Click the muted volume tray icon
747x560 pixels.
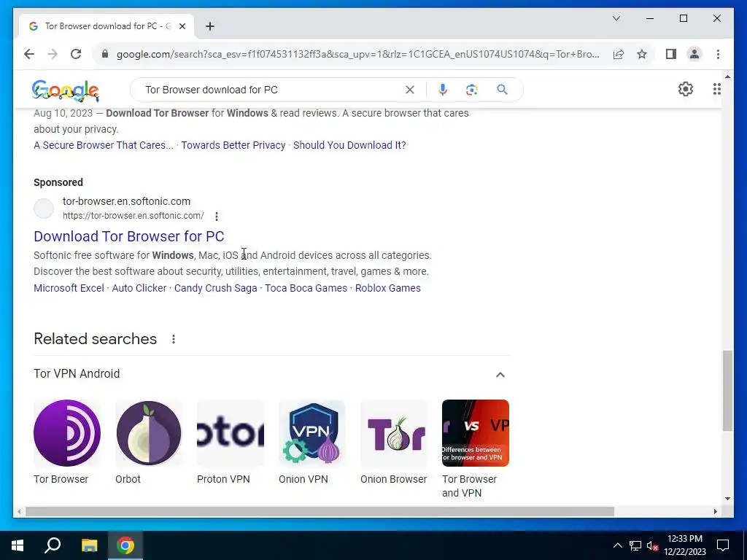click(652, 545)
